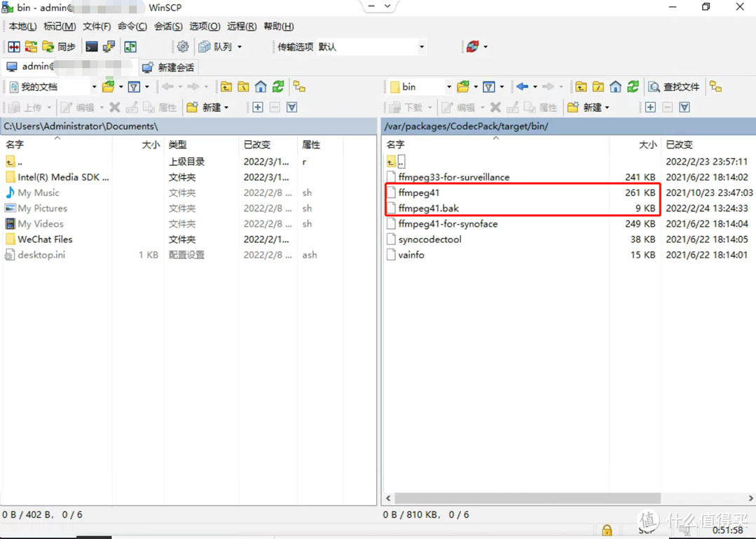The image size is (756, 539).
Task: Expand the 队列 queue dropdown arrow
Action: (240, 47)
